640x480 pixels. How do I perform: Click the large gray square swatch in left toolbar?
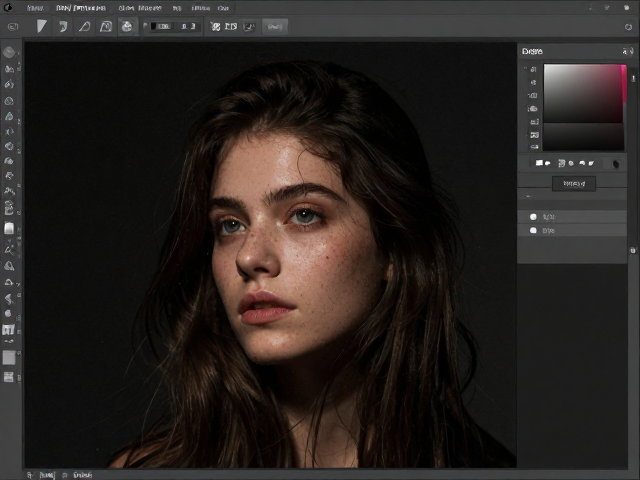click(9, 358)
